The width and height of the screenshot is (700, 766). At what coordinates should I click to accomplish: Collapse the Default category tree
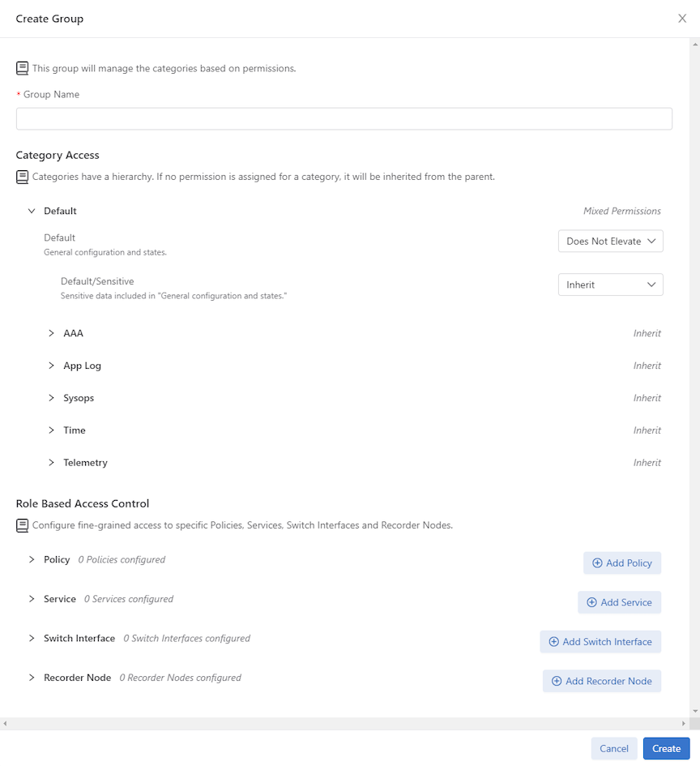[32, 211]
